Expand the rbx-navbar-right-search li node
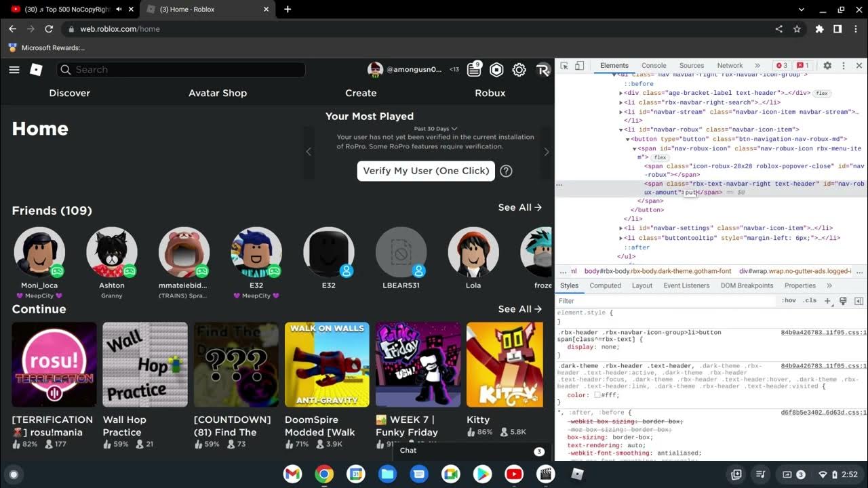This screenshot has width=868, height=488. click(x=621, y=102)
